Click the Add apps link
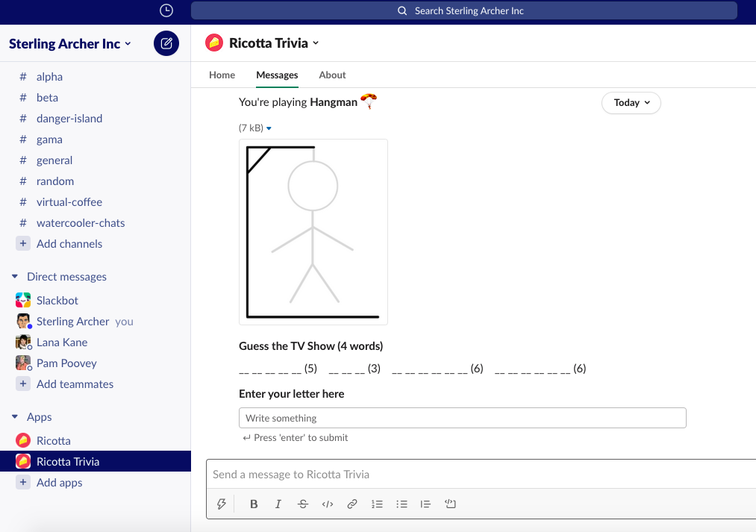Viewport: 756px width, 532px height. click(59, 482)
